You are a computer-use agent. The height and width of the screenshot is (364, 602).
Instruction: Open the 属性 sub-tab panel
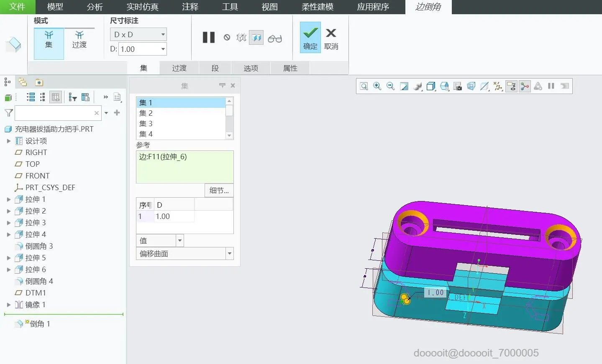(290, 68)
